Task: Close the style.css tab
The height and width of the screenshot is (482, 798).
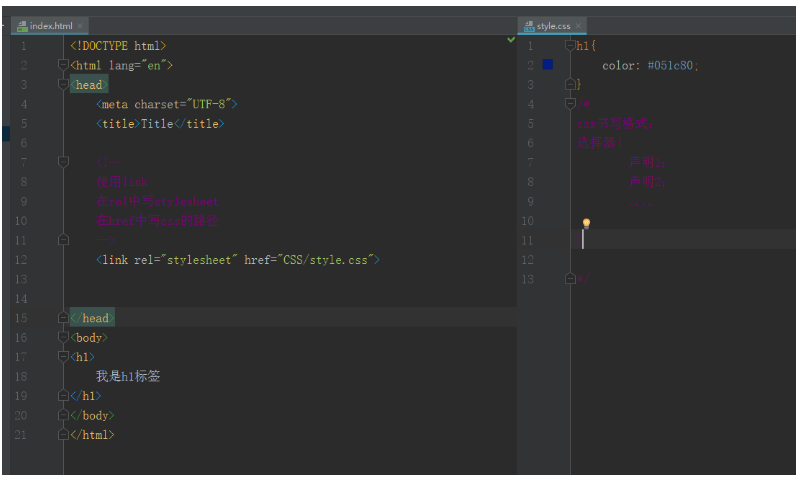Action: click(x=579, y=25)
